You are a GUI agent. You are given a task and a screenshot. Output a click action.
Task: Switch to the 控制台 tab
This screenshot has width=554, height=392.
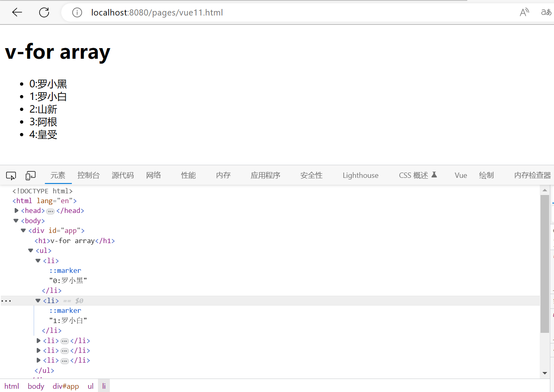tap(88, 175)
